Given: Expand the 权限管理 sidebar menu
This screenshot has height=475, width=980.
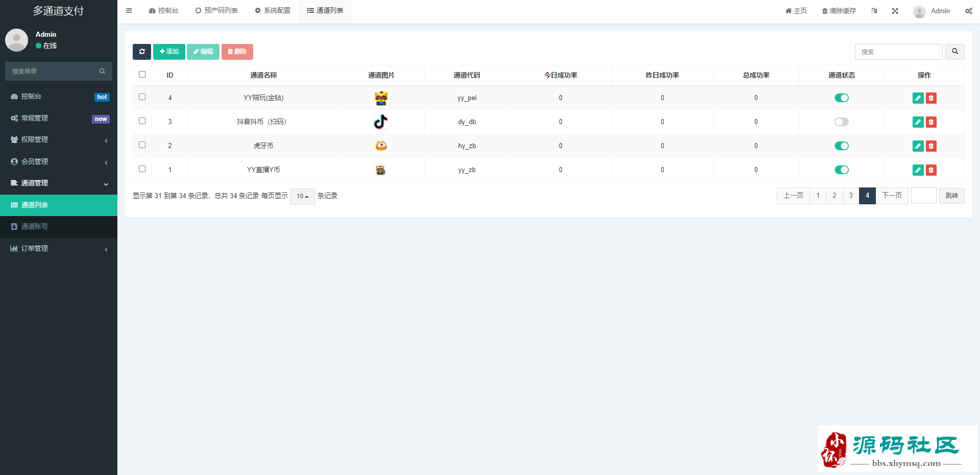Looking at the screenshot, I should click(x=59, y=140).
